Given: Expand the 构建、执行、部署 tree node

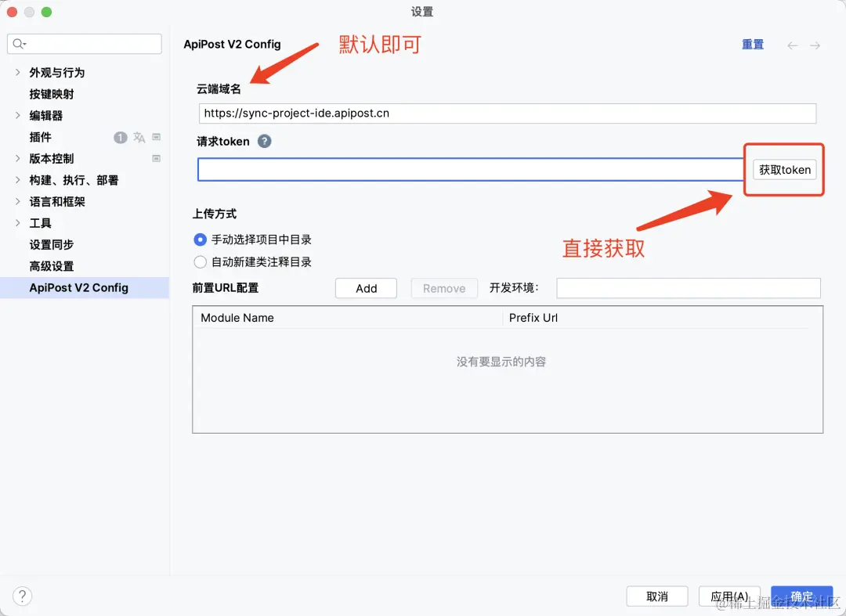Looking at the screenshot, I should point(18,180).
